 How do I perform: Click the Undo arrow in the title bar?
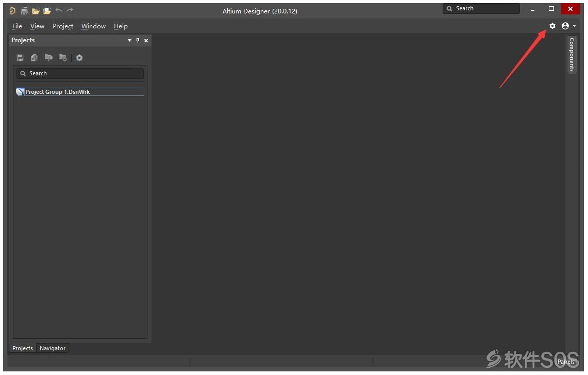59,10
